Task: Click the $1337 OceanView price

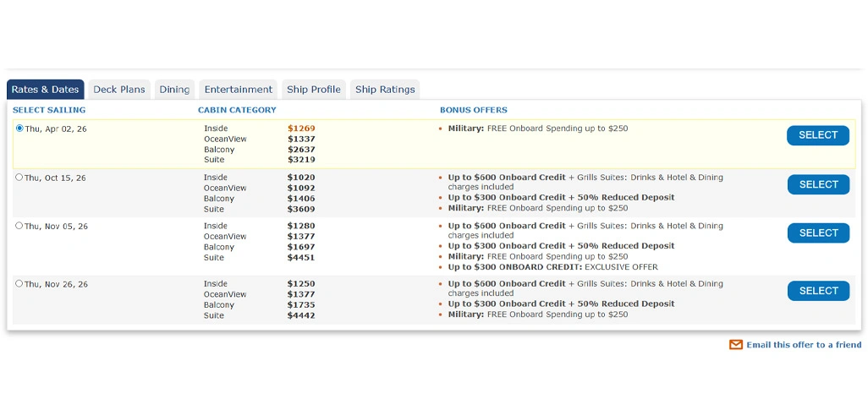Action: (x=301, y=139)
